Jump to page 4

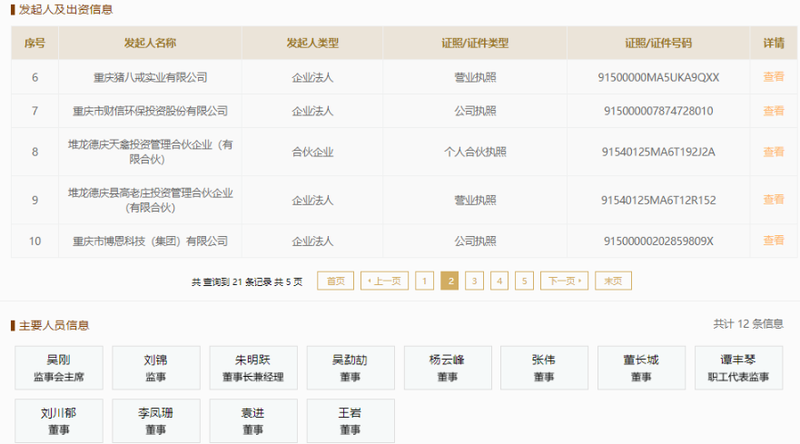(499, 281)
